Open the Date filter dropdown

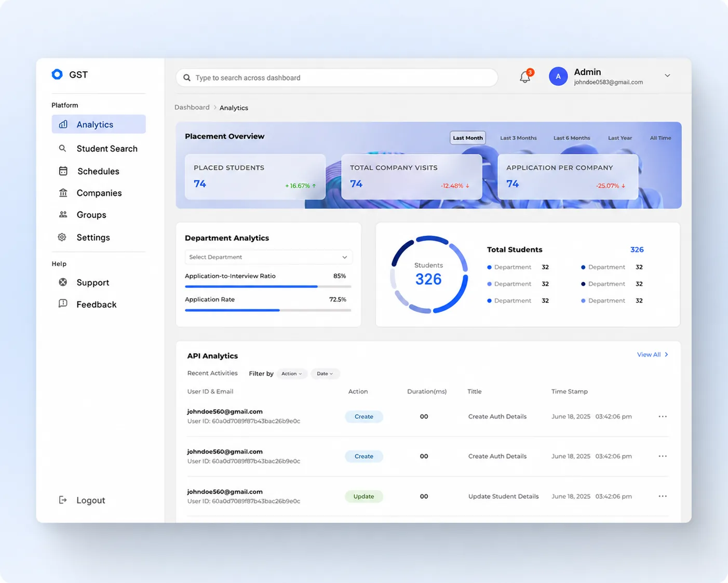[325, 374]
